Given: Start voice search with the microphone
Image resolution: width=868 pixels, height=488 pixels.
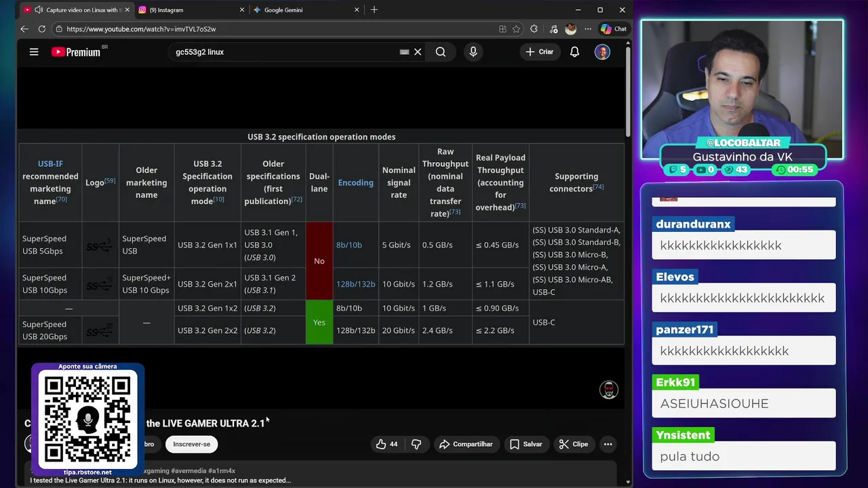Looking at the screenshot, I should 473,52.
